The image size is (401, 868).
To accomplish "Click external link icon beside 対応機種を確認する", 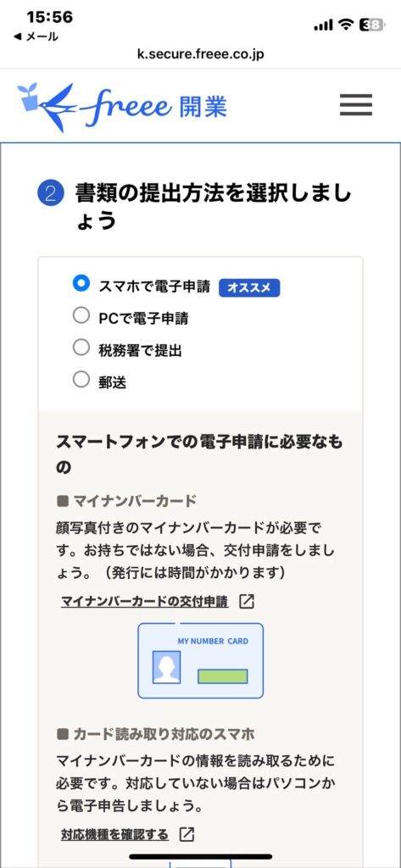I will point(187,834).
